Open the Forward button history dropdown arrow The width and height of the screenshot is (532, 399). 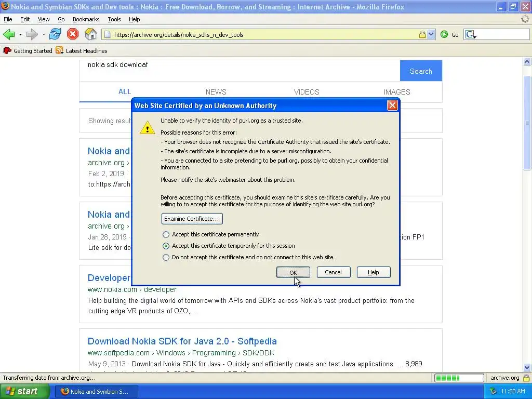tap(44, 35)
